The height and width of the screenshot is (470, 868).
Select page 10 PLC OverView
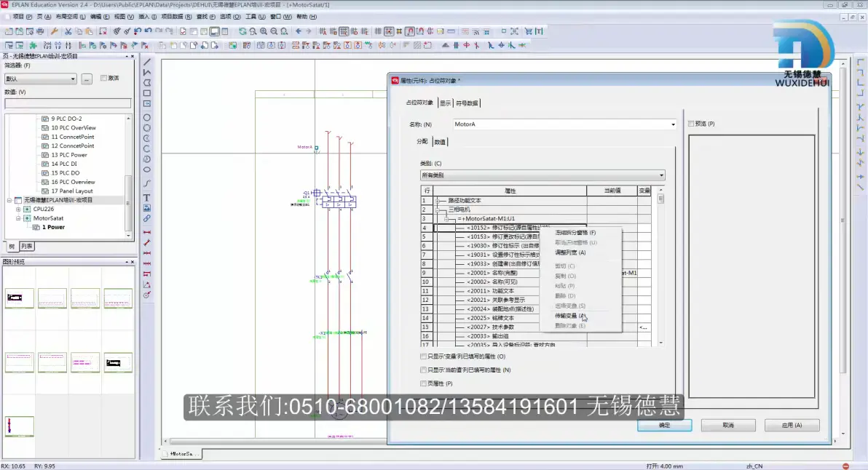[x=74, y=128]
